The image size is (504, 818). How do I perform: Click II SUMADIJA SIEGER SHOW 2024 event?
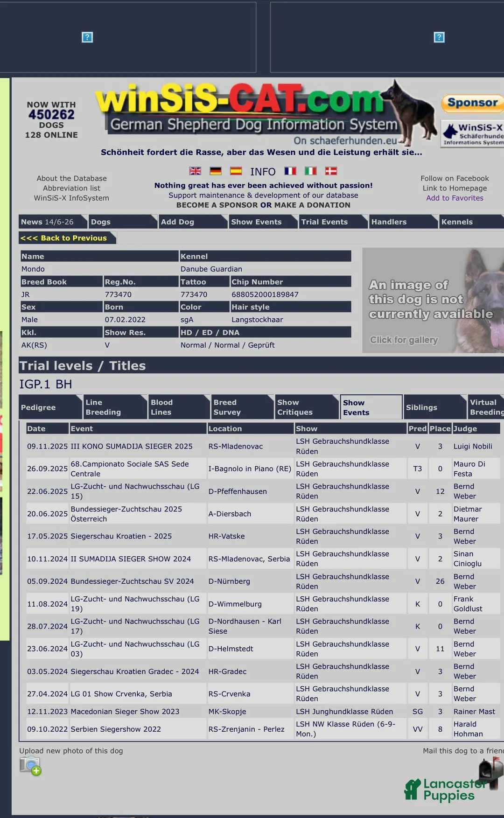click(x=131, y=559)
